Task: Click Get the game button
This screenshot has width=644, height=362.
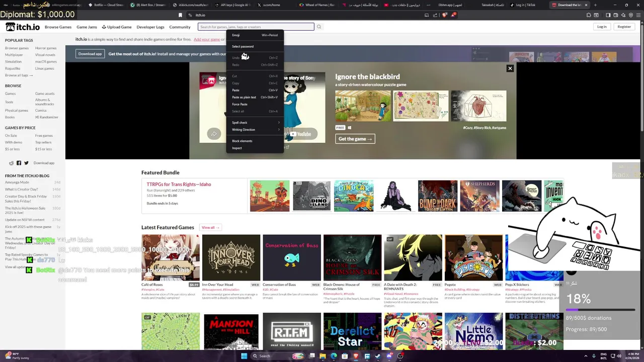Action: coord(355,139)
